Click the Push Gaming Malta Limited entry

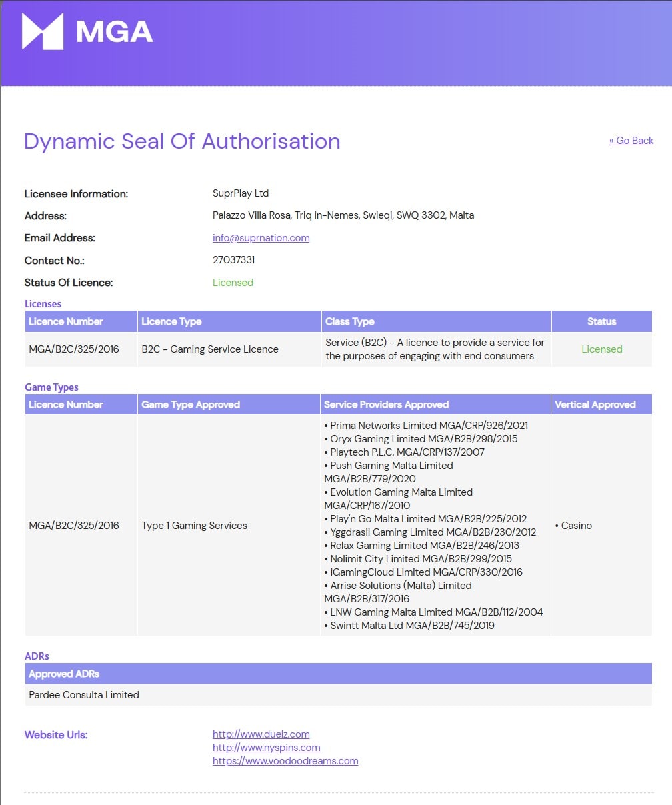(x=389, y=472)
